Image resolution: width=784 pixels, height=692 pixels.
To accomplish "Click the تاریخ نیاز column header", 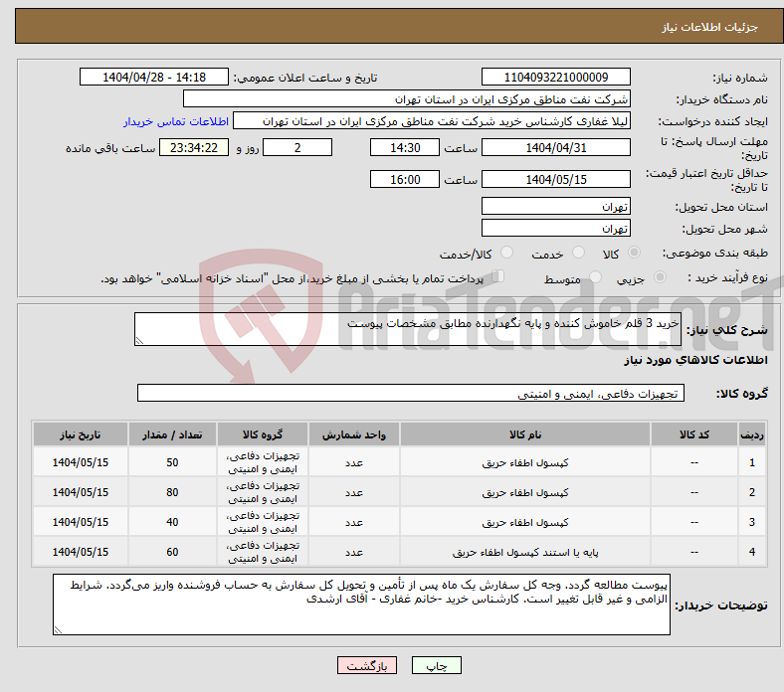I will pos(81,435).
